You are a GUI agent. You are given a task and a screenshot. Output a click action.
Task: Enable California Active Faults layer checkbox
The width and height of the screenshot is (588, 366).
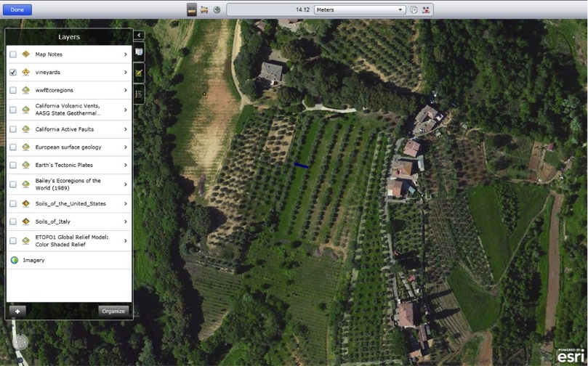click(13, 129)
